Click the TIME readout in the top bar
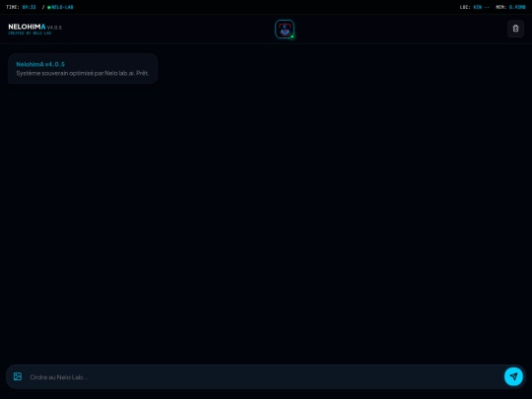The height and width of the screenshot is (399, 532). [x=21, y=7]
